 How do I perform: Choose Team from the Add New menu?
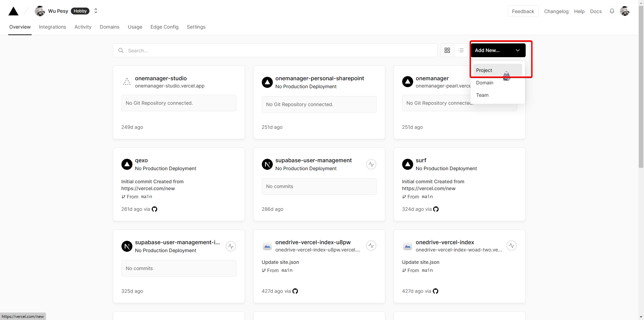(482, 95)
